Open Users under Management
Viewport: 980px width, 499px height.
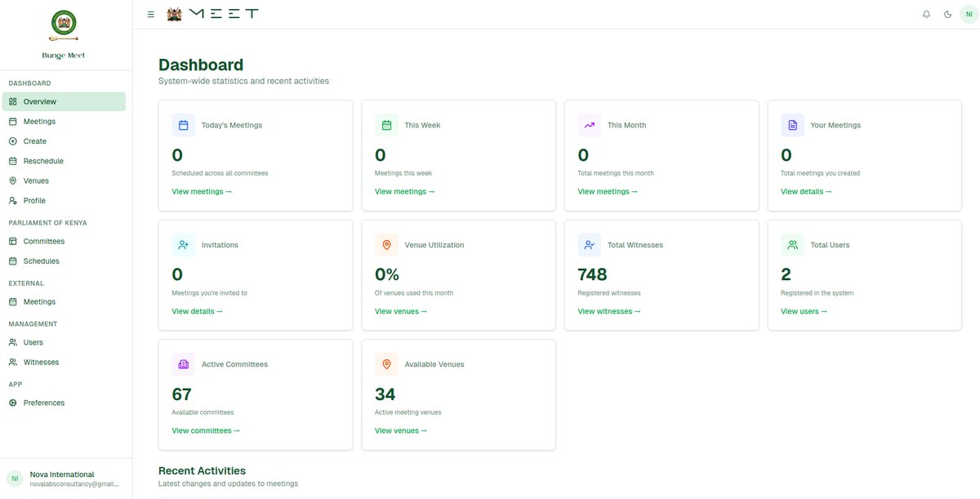[64, 342]
